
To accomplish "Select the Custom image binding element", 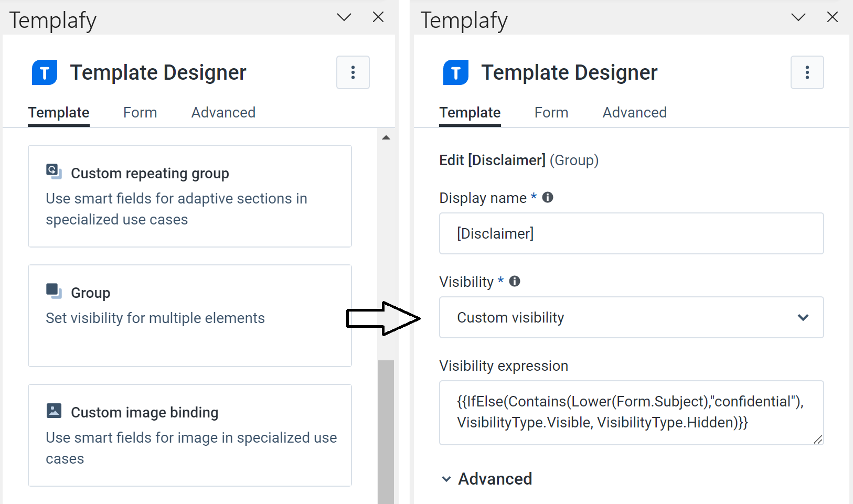I will pyautogui.click(x=190, y=435).
